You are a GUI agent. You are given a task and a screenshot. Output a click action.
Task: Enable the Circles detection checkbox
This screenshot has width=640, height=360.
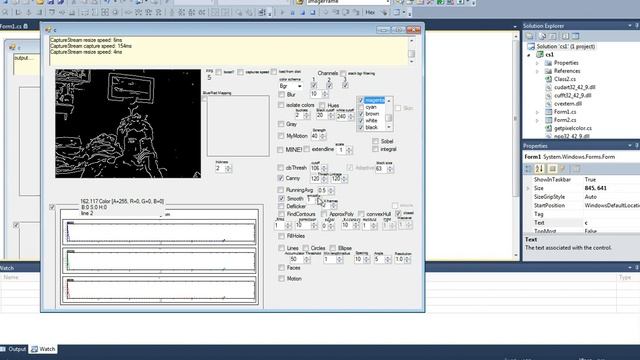305,248
